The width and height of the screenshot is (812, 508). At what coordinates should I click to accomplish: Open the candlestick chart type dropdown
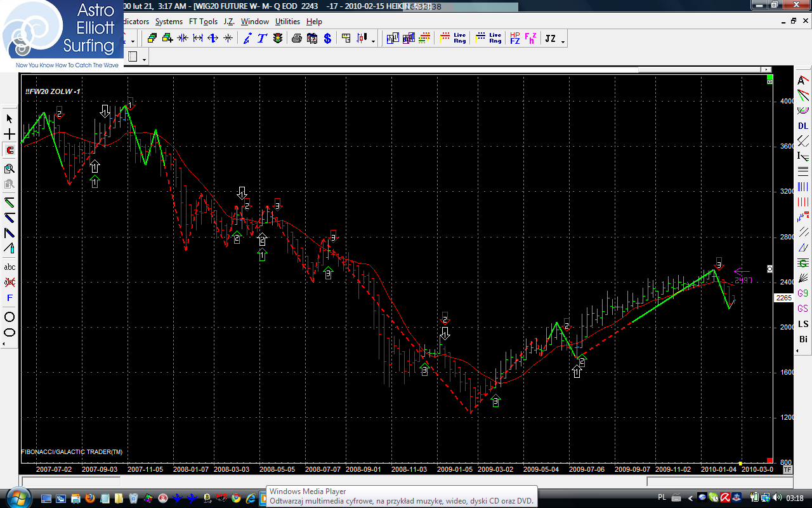(373, 41)
